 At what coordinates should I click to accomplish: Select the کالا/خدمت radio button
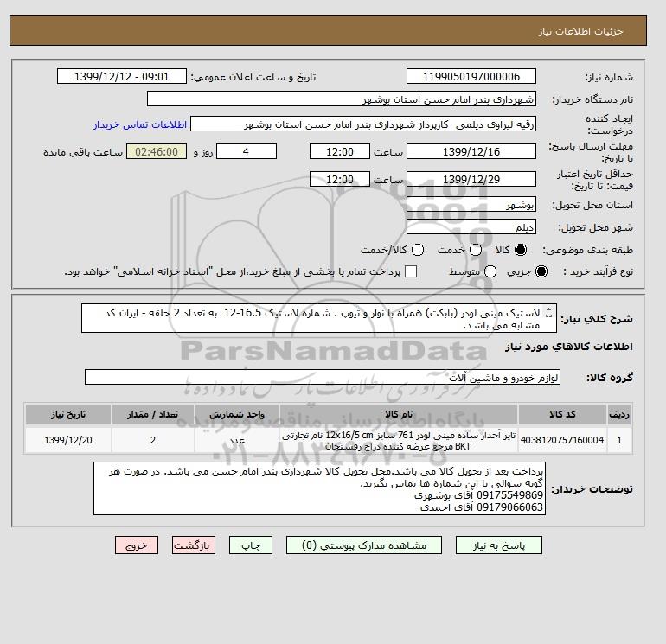click(x=418, y=250)
